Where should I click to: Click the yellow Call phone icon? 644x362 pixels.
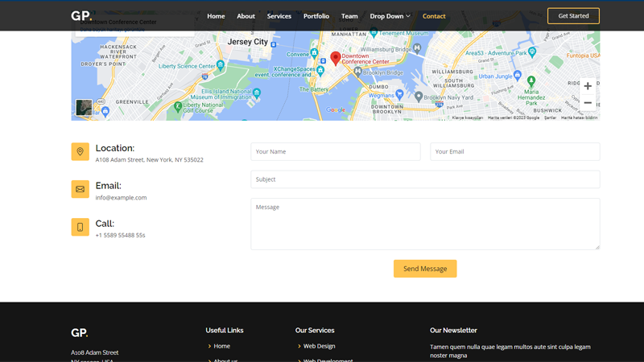[x=80, y=227]
